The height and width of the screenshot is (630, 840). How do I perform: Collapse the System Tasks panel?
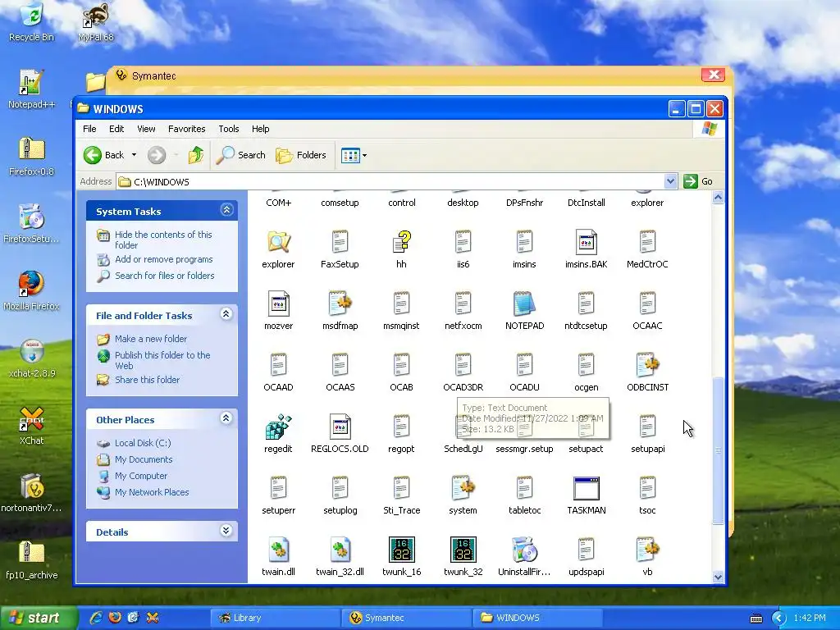coord(226,210)
